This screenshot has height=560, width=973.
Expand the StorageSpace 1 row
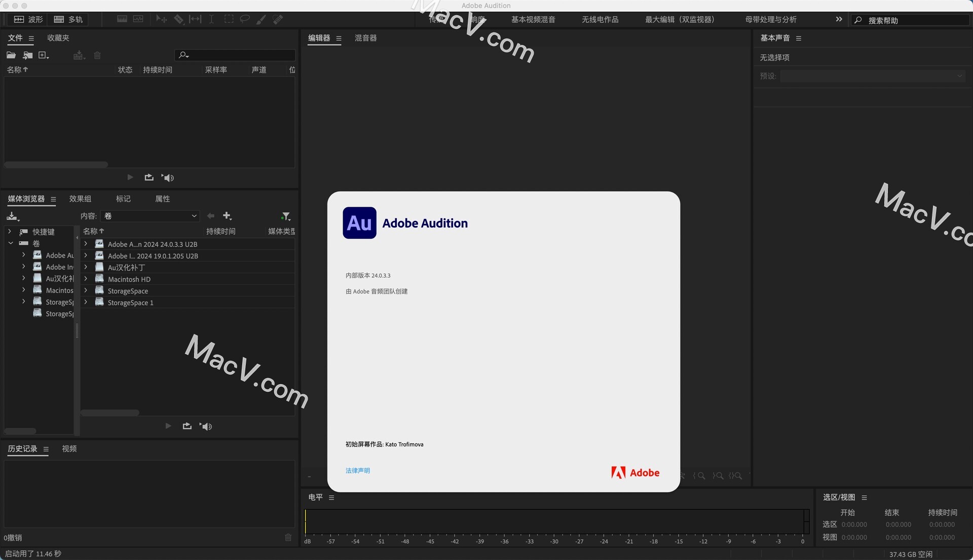(86, 302)
